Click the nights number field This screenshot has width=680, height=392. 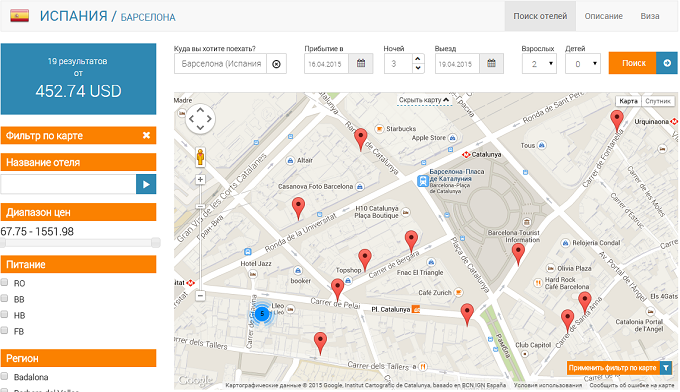click(x=399, y=64)
